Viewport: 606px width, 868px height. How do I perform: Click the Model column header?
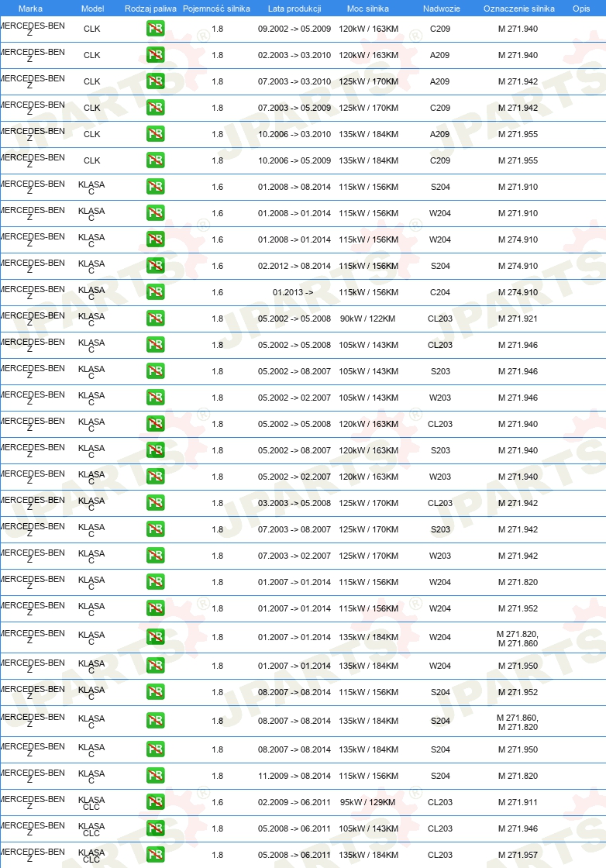click(x=92, y=9)
